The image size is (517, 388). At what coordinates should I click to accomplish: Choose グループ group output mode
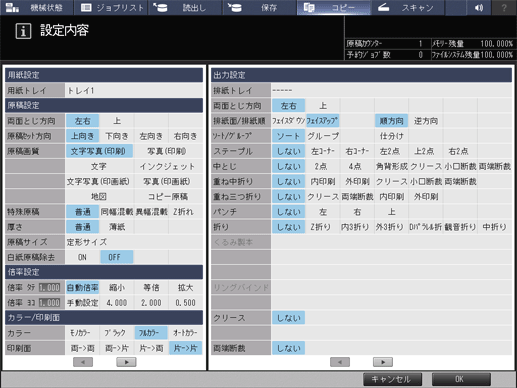pos(323,136)
